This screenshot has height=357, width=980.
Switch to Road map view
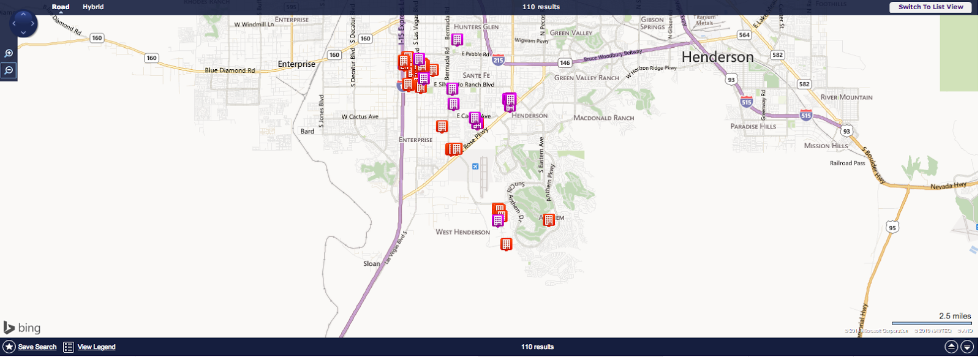coord(61,7)
